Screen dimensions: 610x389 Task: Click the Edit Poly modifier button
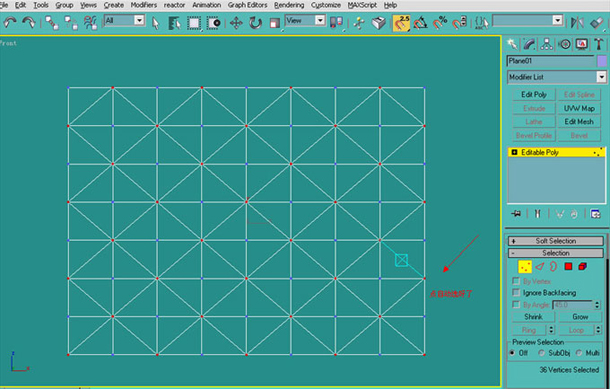coord(534,95)
